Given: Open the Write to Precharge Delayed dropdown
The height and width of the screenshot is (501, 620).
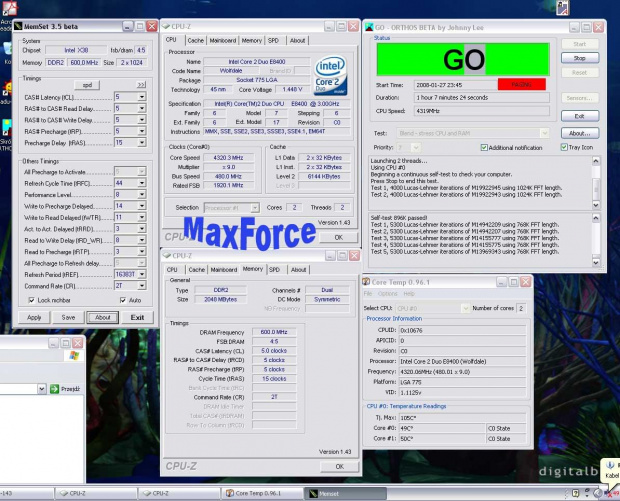Looking at the screenshot, I should pyautogui.click(x=142, y=206).
